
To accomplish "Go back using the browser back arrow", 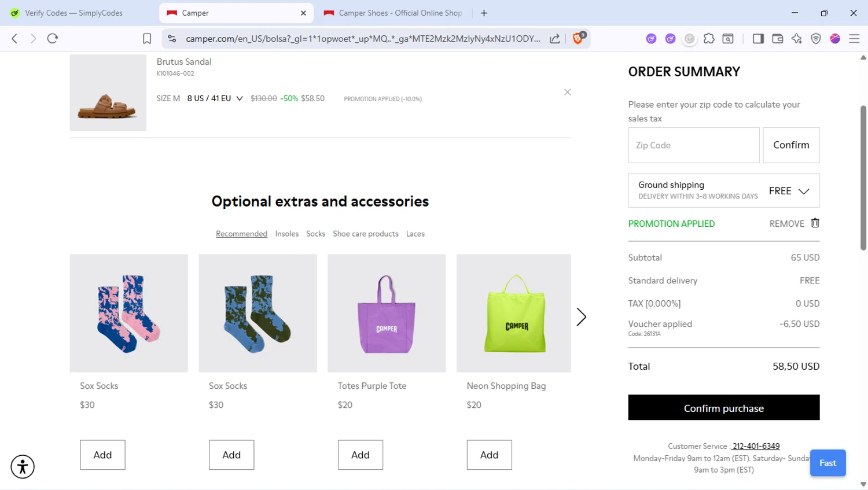I will pyautogui.click(x=14, y=39).
